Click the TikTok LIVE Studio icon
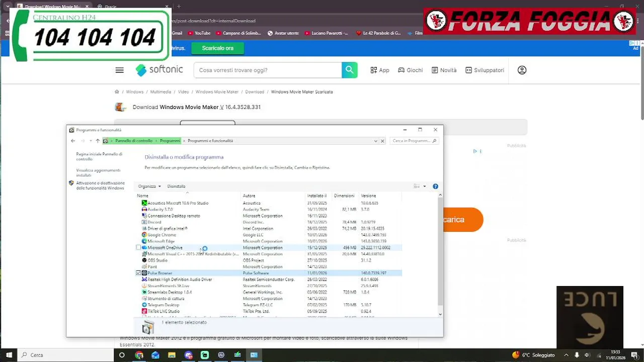Screen dimensions: 644x362 click(x=144, y=311)
